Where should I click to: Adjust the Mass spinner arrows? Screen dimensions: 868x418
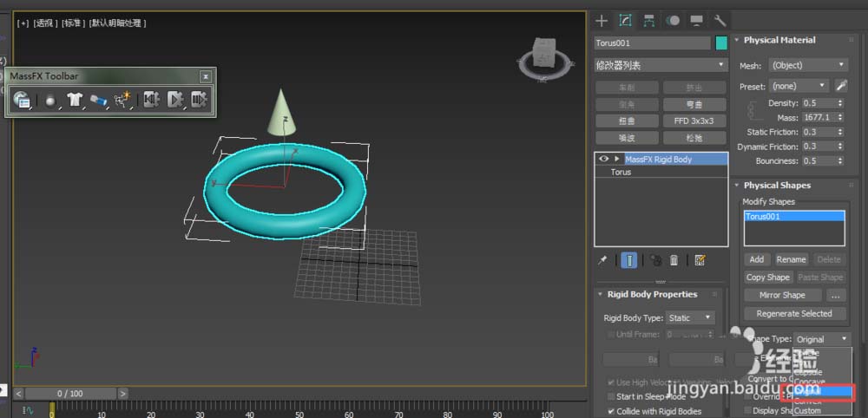(840, 118)
